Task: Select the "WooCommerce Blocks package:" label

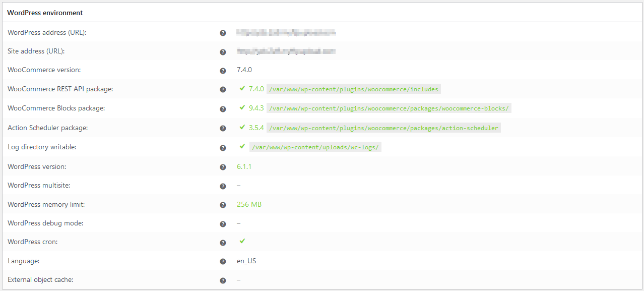Action: pos(56,108)
